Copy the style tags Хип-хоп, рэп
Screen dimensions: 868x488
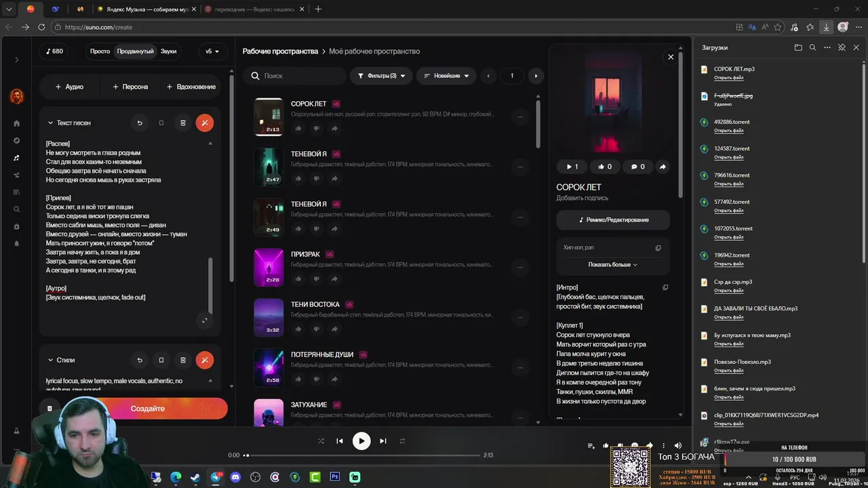(658, 248)
